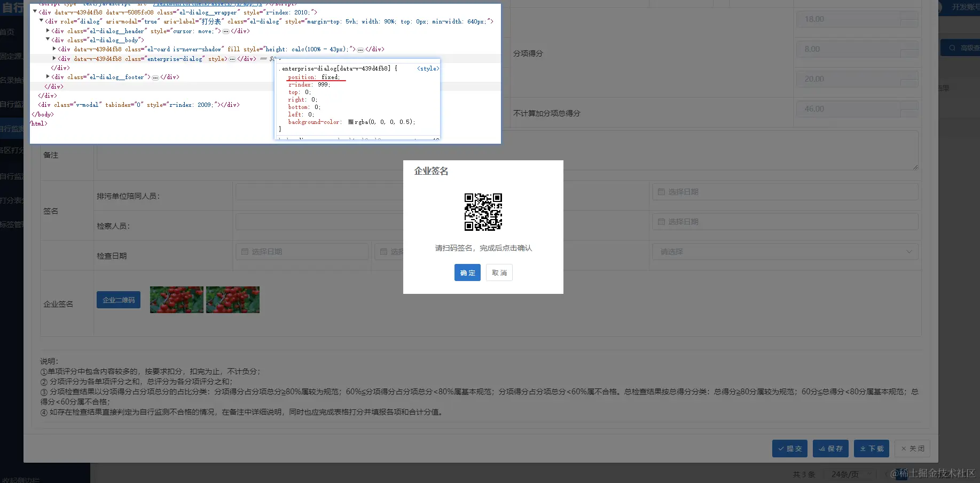The image size is (980, 483).
Task: Click calendar icon in 检察人员 date field
Action: 661,222
